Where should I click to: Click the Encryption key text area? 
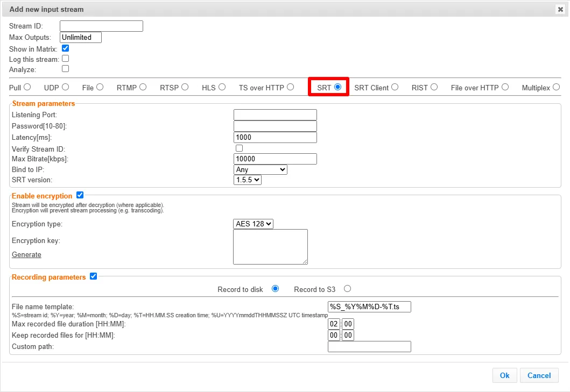click(270, 247)
